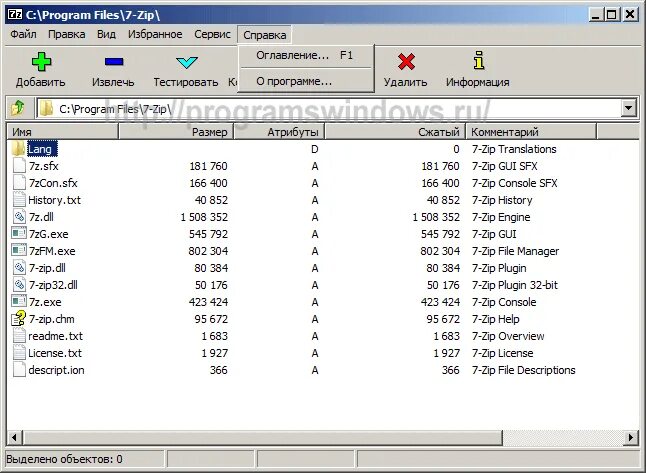Screen dimensions: 646x473
Task: Click the Информация toolbar icon
Action: pos(478,61)
